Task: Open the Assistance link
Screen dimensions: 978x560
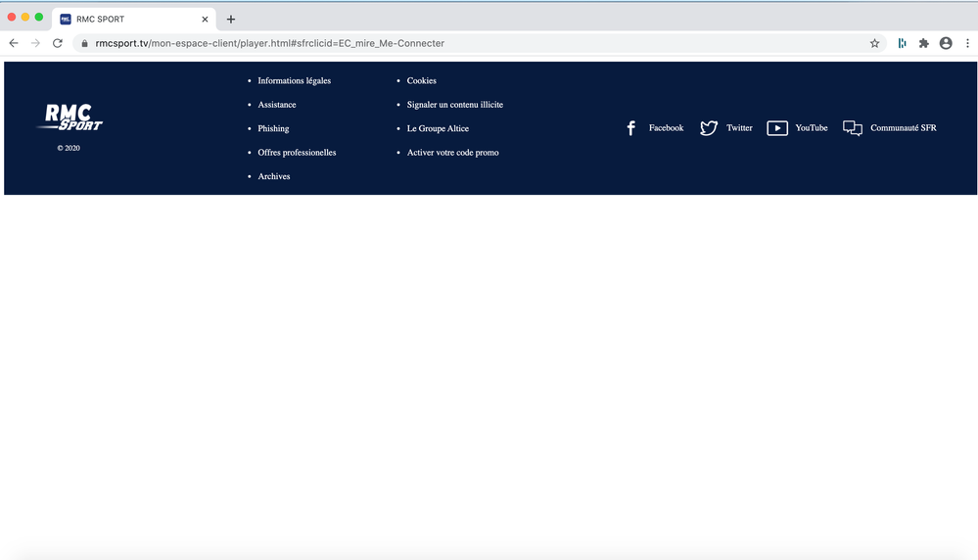Action: click(x=276, y=105)
